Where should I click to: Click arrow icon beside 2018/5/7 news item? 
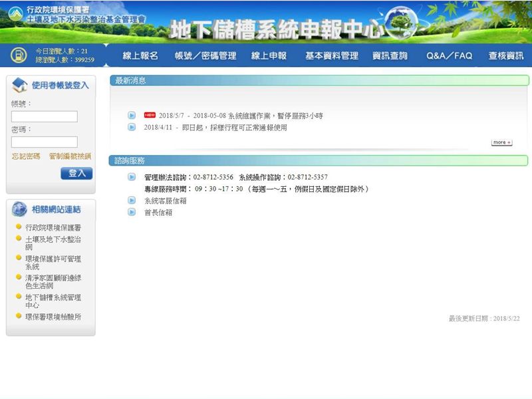pyautogui.click(x=132, y=116)
